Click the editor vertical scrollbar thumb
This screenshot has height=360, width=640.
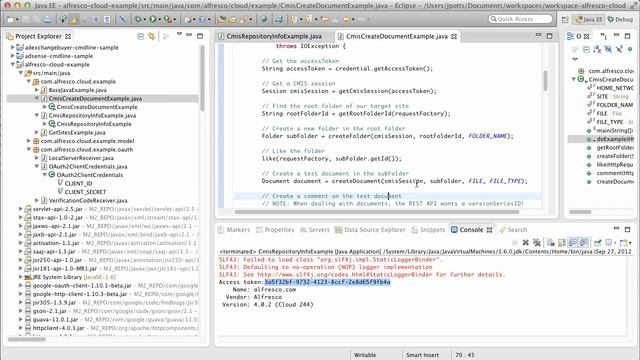click(545, 80)
